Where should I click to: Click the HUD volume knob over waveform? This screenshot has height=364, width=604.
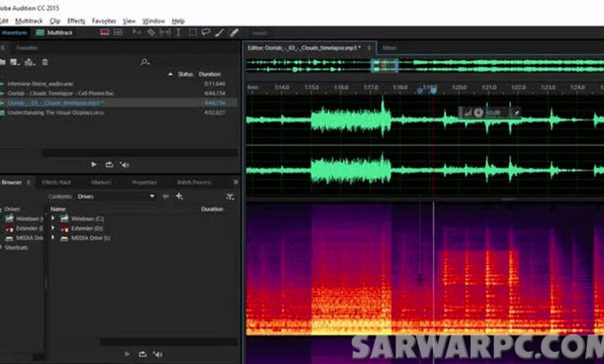479,113
